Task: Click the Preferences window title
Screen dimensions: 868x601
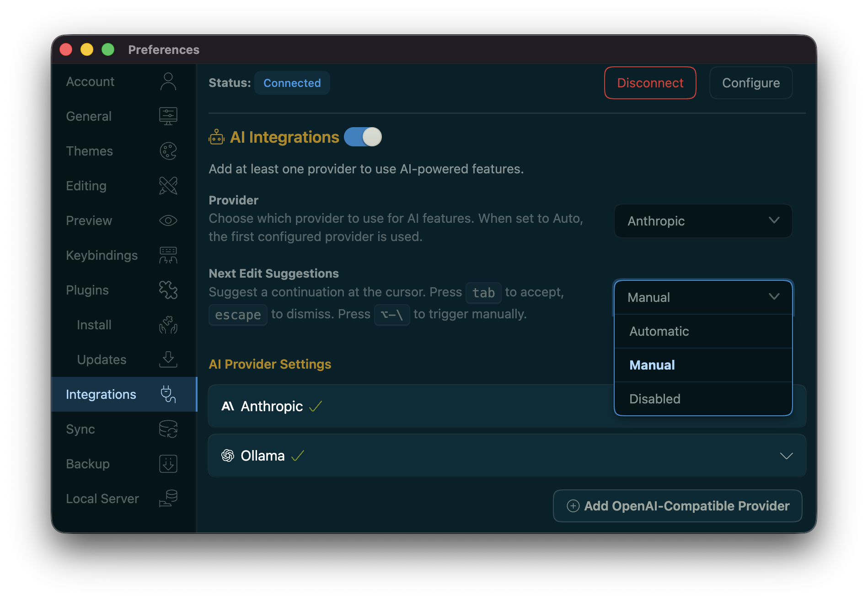Action: (164, 49)
